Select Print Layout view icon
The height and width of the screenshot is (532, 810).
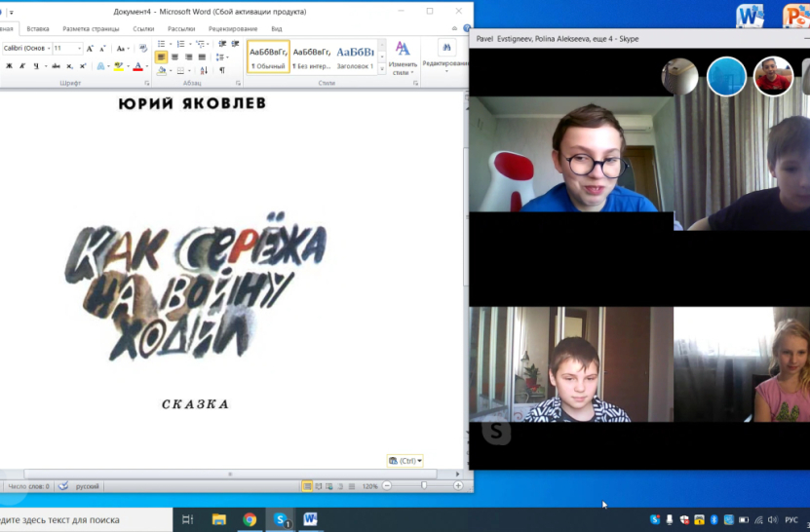click(x=307, y=486)
